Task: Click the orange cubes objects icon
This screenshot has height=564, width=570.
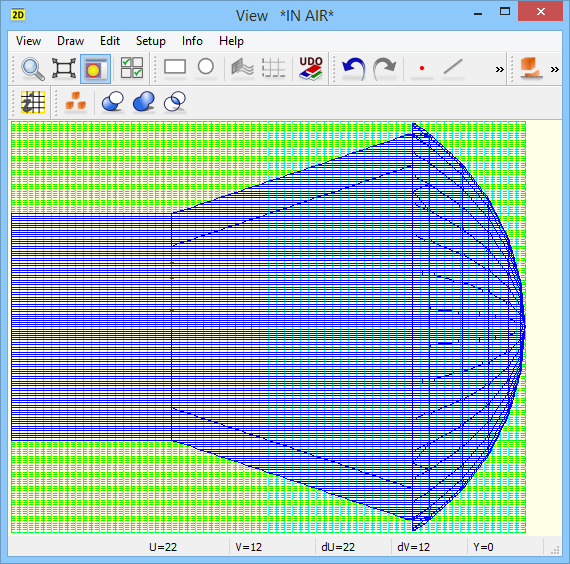Action: click(x=76, y=101)
